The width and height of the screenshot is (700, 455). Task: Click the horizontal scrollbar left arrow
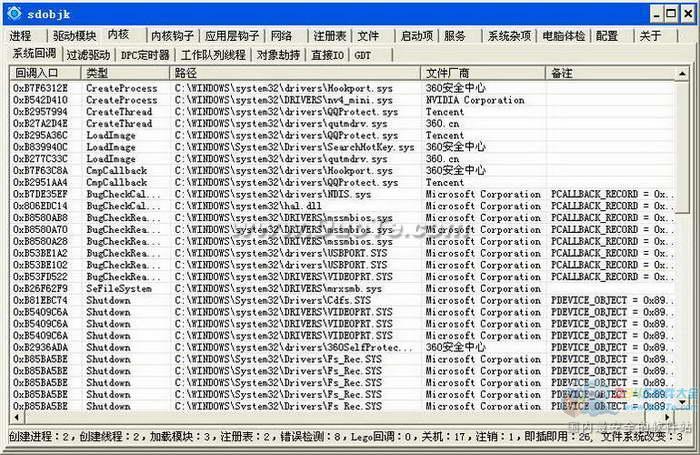tap(15, 417)
